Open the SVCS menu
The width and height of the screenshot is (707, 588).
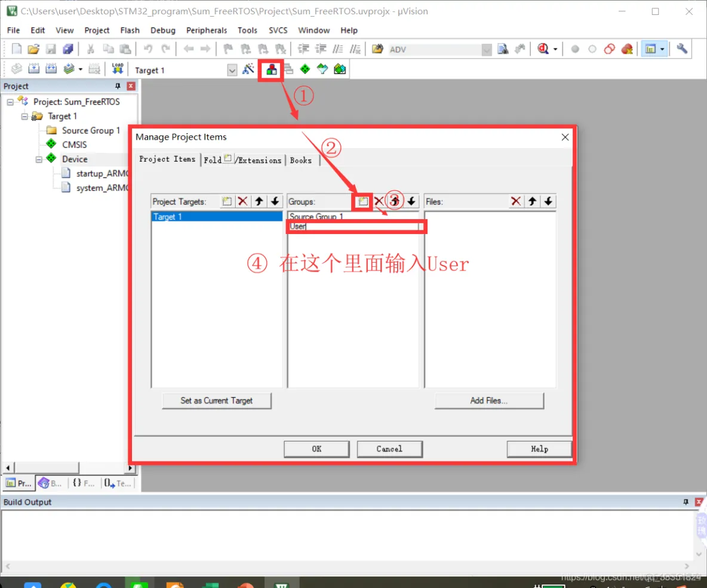[x=278, y=30]
